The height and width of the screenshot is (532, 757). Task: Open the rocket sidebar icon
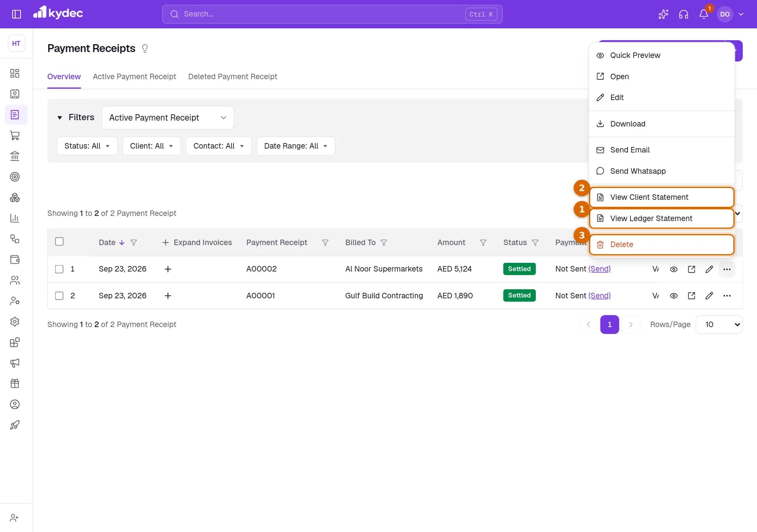point(15,425)
